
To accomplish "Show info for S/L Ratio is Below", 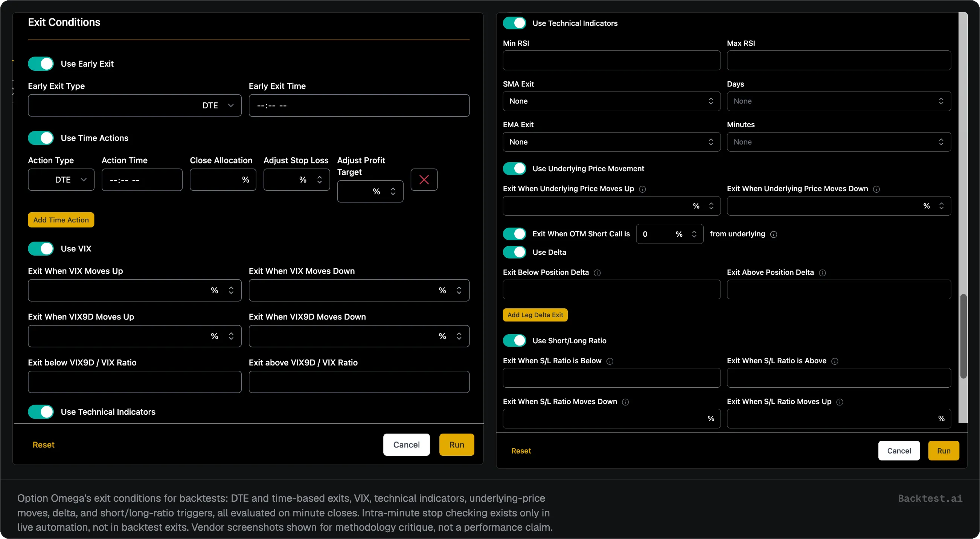I will (x=610, y=361).
